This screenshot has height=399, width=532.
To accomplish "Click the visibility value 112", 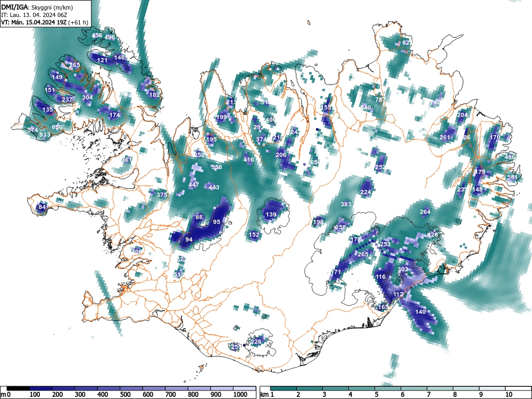I will click(398, 294).
